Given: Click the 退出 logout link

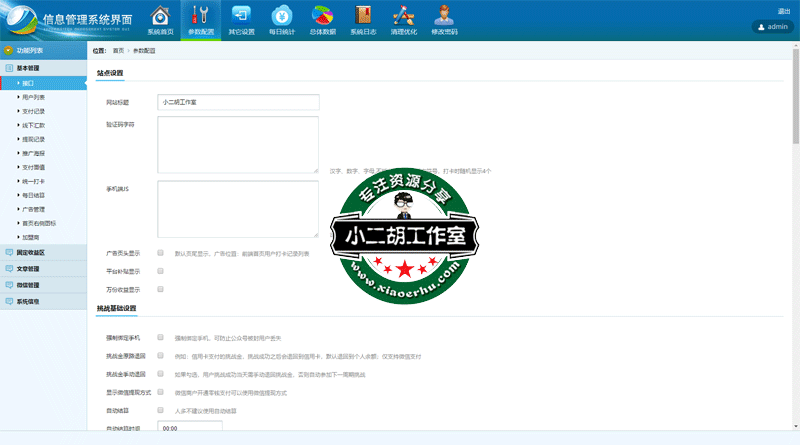Looking at the screenshot, I should point(784,11).
